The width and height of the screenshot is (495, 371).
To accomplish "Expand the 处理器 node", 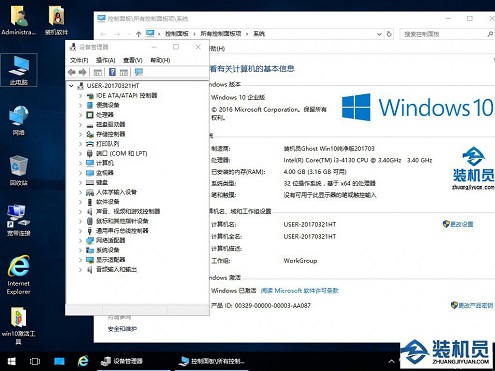I will click(x=80, y=115).
